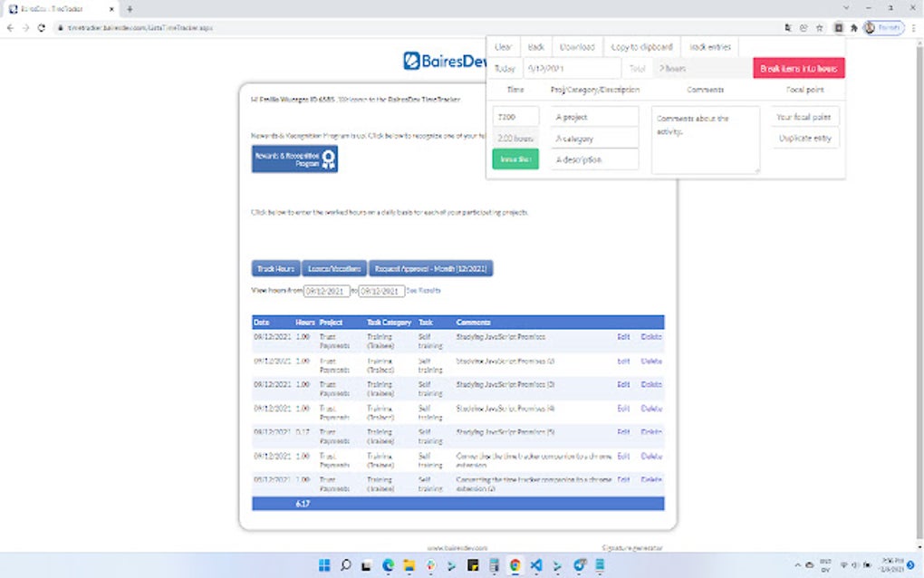The width and height of the screenshot is (924, 578).
Task: Click the browser back arrow
Action: (x=9, y=27)
